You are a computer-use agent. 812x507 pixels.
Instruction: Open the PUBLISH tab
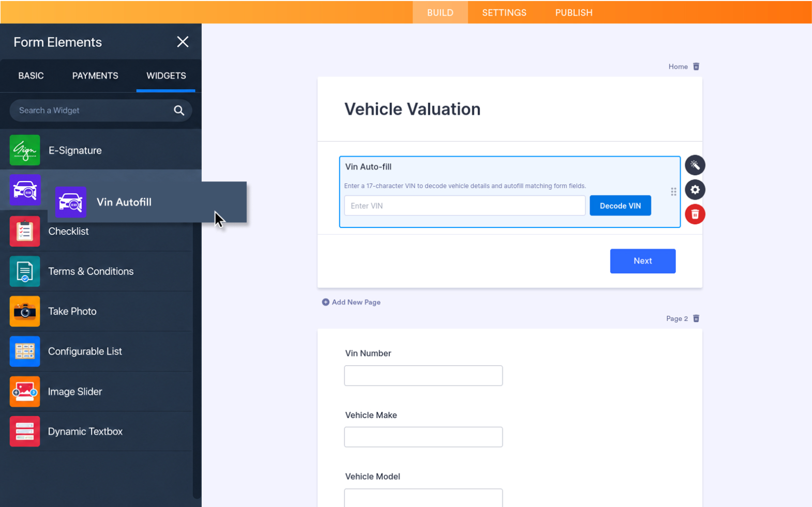point(574,12)
